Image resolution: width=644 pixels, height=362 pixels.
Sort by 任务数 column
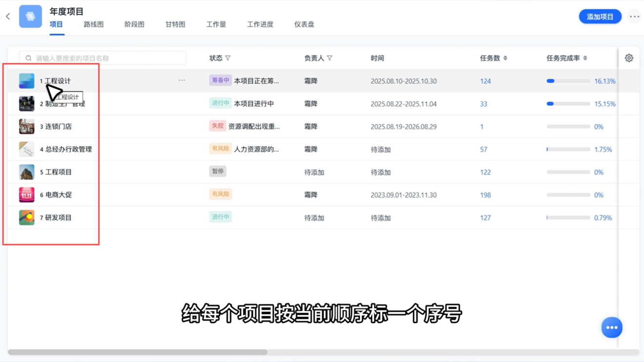pyautogui.click(x=505, y=58)
